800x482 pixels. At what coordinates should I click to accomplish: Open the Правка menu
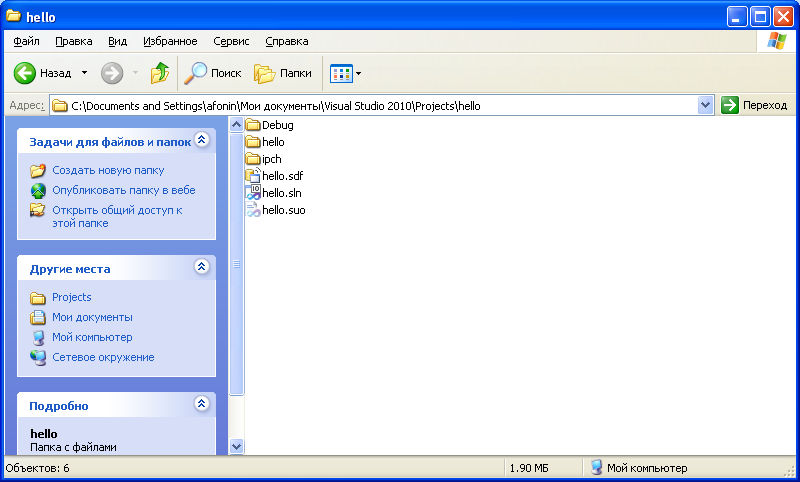pyautogui.click(x=73, y=41)
